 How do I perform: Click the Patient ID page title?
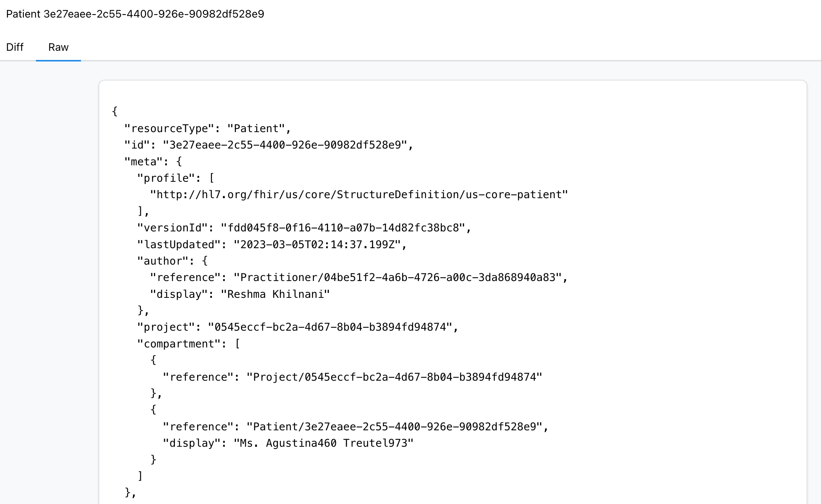[x=135, y=14]
